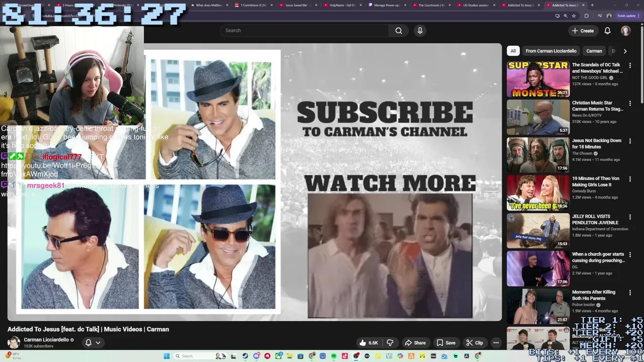
Task: Open options for Scandals of DC Talk video
Action: (x=630, y=65)
